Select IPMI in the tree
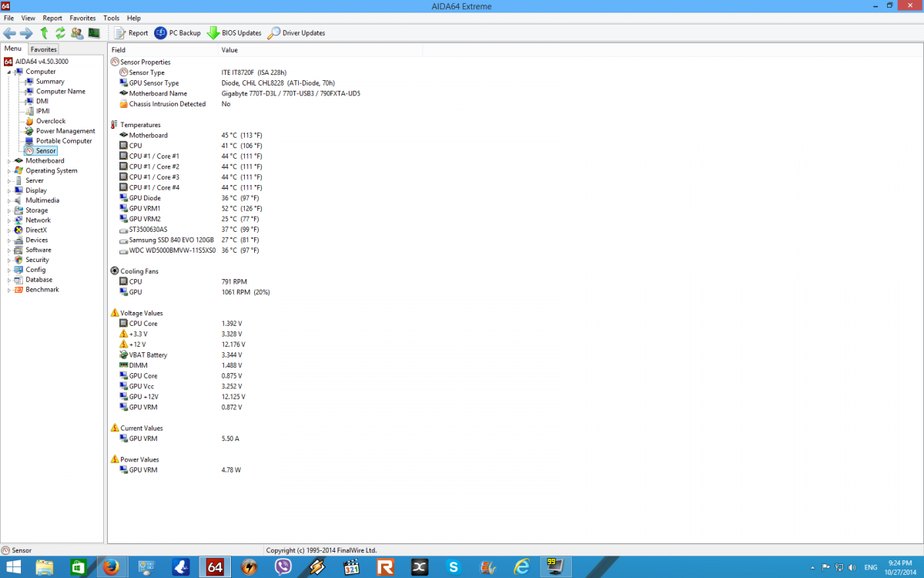The image size is (924, 578). (42, 111)
